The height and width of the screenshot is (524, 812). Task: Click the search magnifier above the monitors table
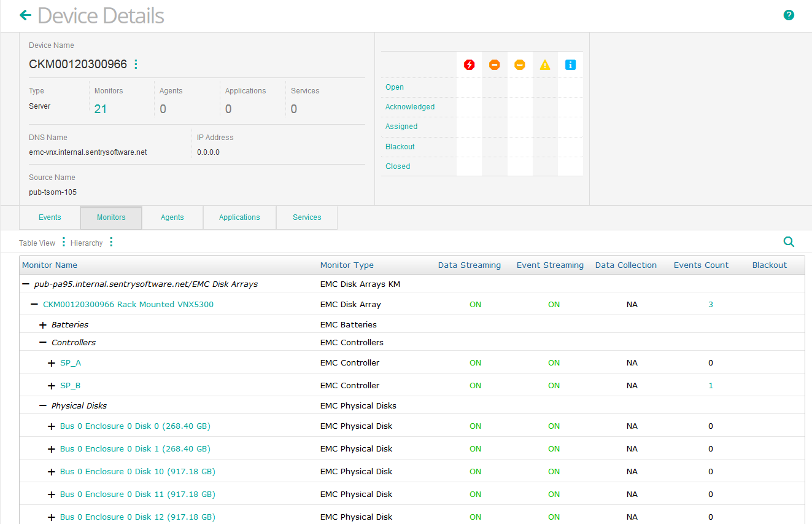(789, 241)
